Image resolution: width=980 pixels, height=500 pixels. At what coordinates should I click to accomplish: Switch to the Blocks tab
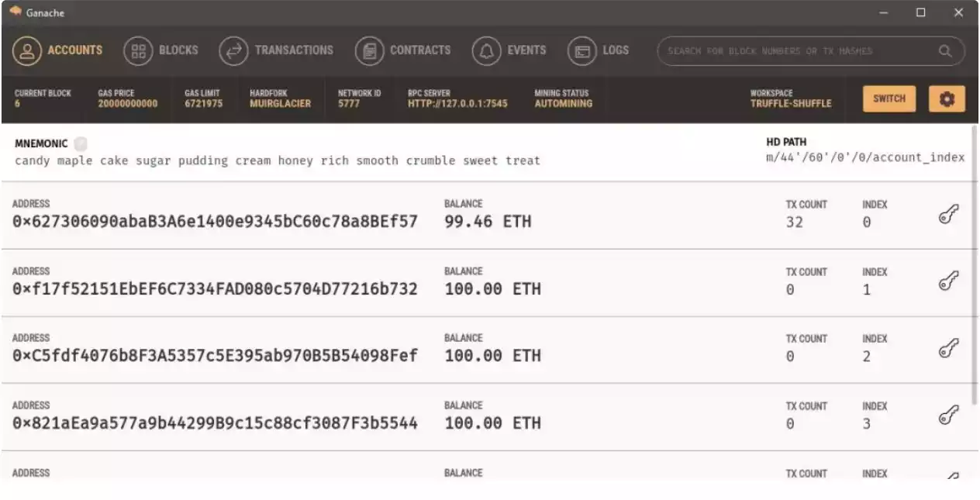point(161,51)
